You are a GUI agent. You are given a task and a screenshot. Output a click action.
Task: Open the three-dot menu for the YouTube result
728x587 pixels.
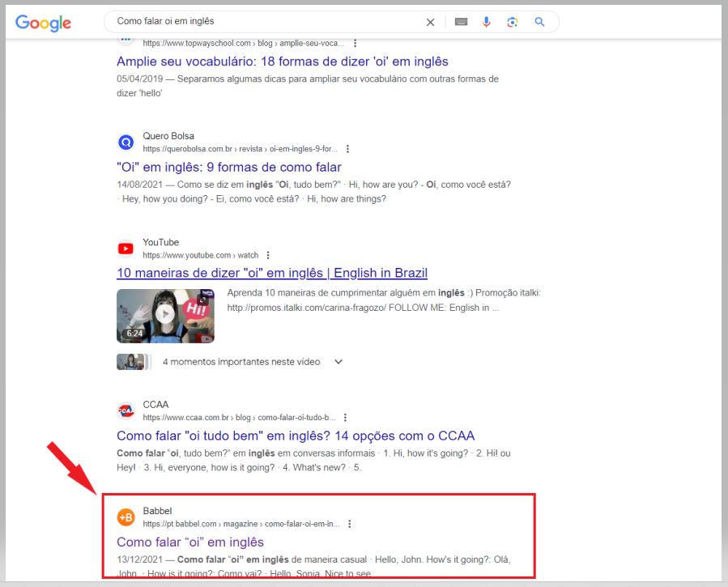(x=268, y=255)
